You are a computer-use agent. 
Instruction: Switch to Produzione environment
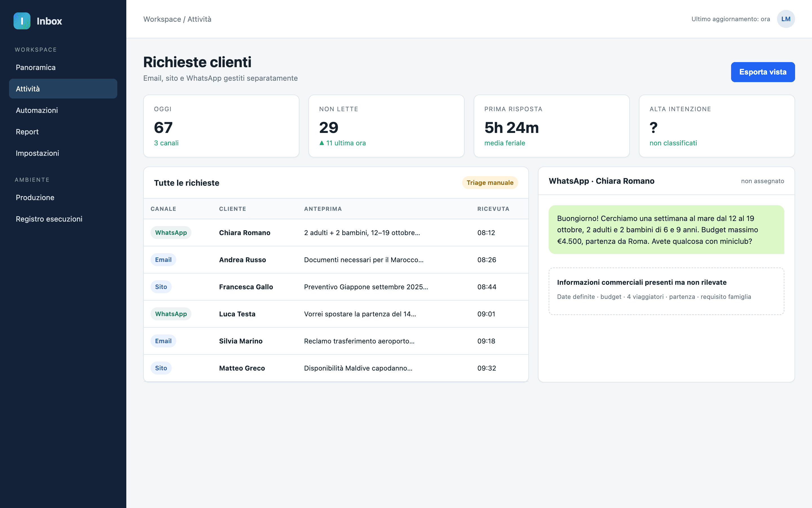(63, 198)
